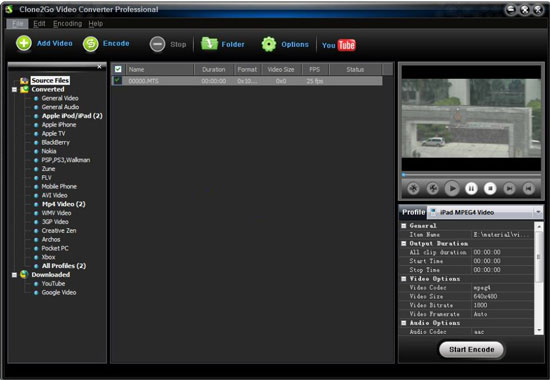Select Creative Zen tree item
Image resolution: width=550 pixels, height=380 pixels.
pyautogui.click(x=59, y=231)
